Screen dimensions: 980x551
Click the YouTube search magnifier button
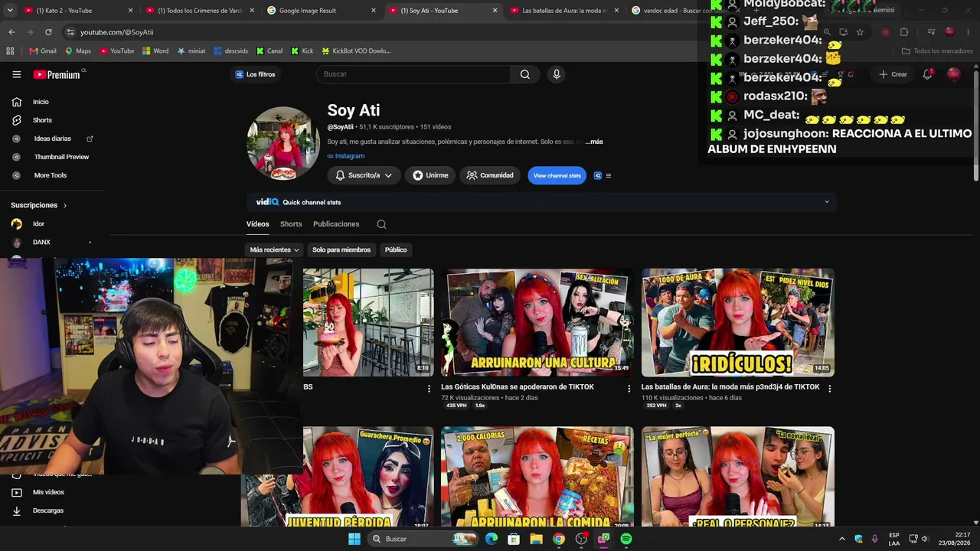tap(525, 74)
